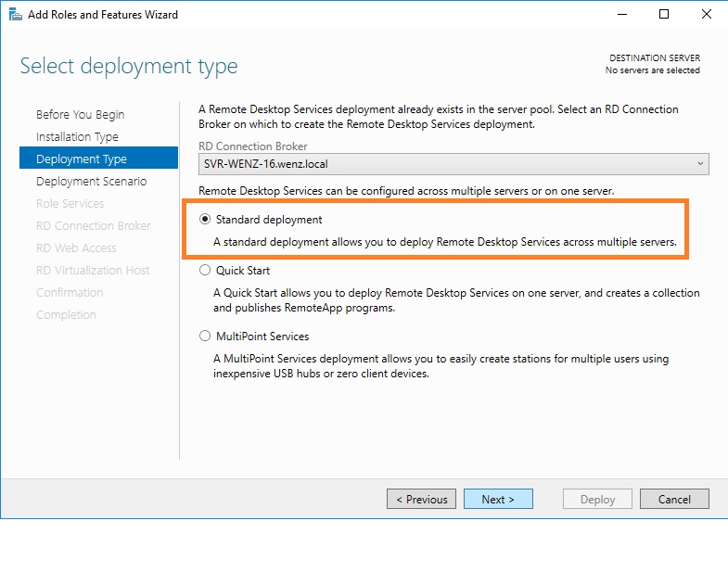Viewport: 728px width, 572px height.
Task: Click the Role Services step
Action: pos(70,203)
